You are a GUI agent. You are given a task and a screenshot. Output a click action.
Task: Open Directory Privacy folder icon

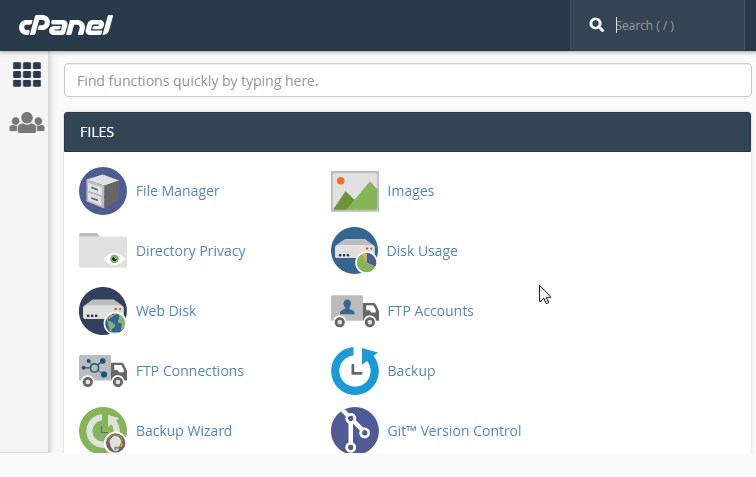point(103,250)
